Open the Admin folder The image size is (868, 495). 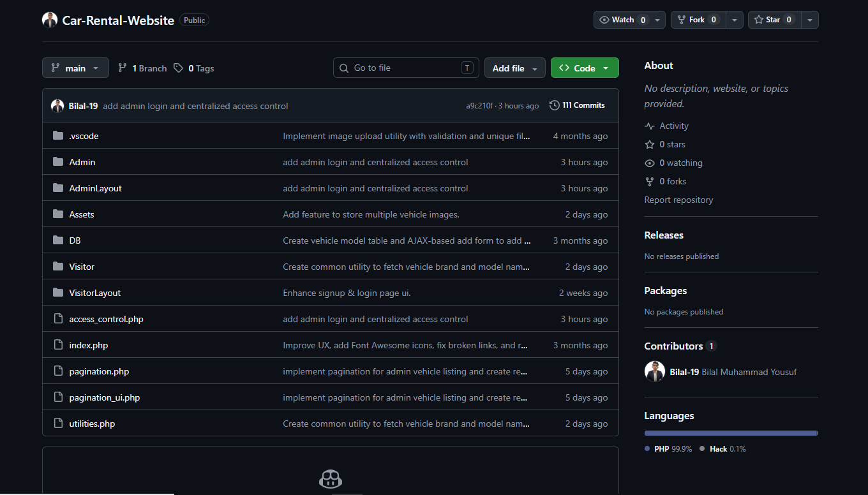(82, 162)
